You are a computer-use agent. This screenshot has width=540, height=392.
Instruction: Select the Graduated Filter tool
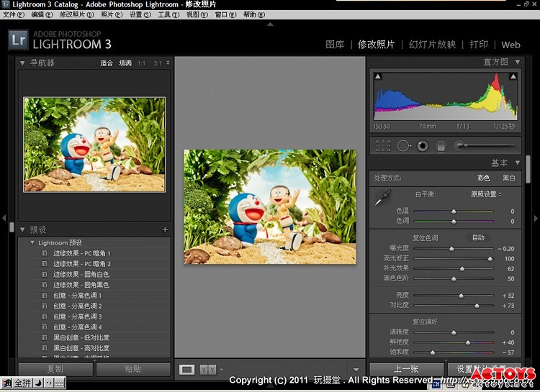click(441, 146)
